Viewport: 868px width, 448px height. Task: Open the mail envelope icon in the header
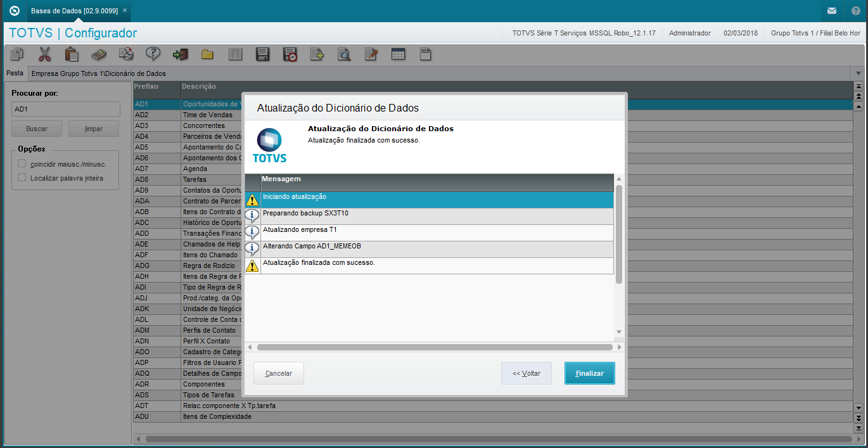831,11
